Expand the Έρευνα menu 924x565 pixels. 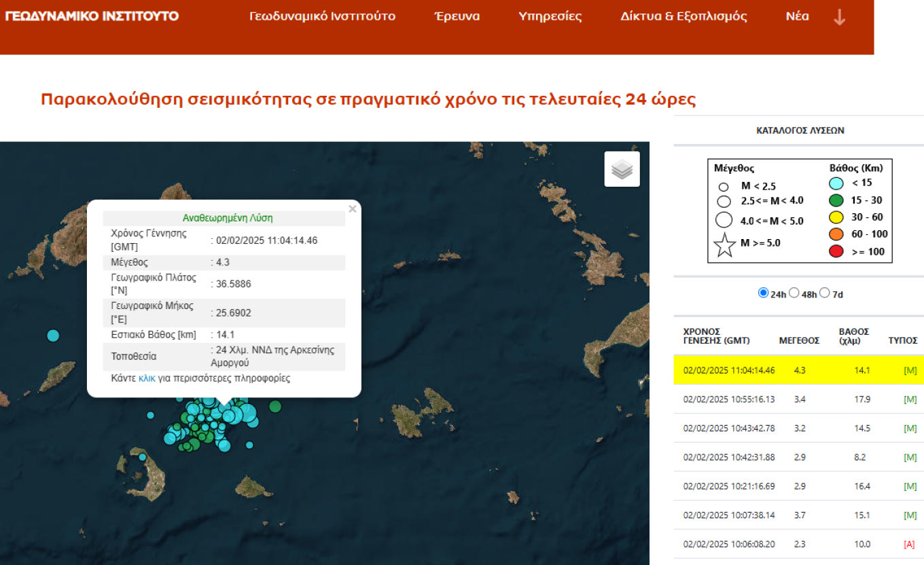click(x=457, y=17)
